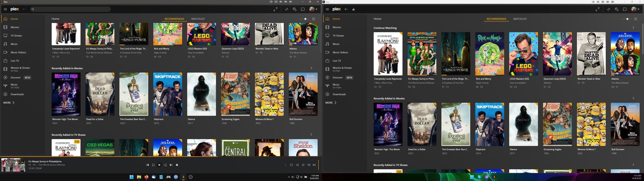Select Recommended tab in left window

click(174, 19)
